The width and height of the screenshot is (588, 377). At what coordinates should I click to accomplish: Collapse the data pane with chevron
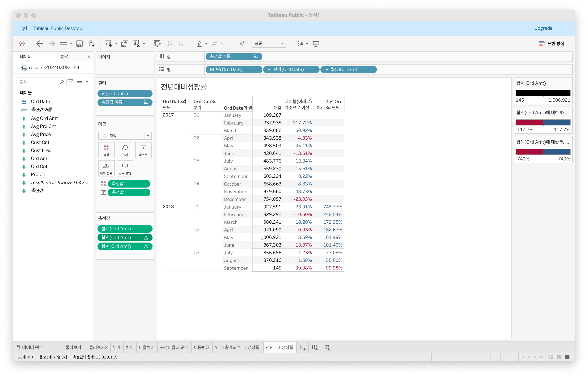[89, 57]
